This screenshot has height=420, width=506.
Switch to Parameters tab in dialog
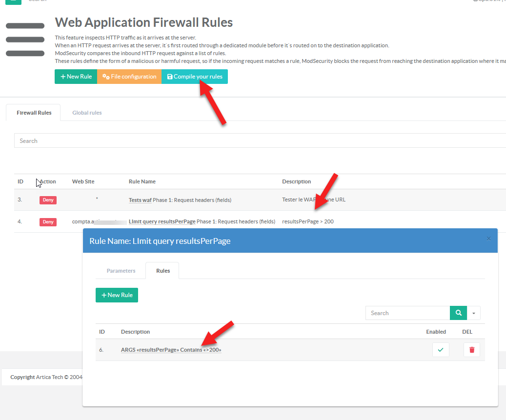(x=121, y=271)
